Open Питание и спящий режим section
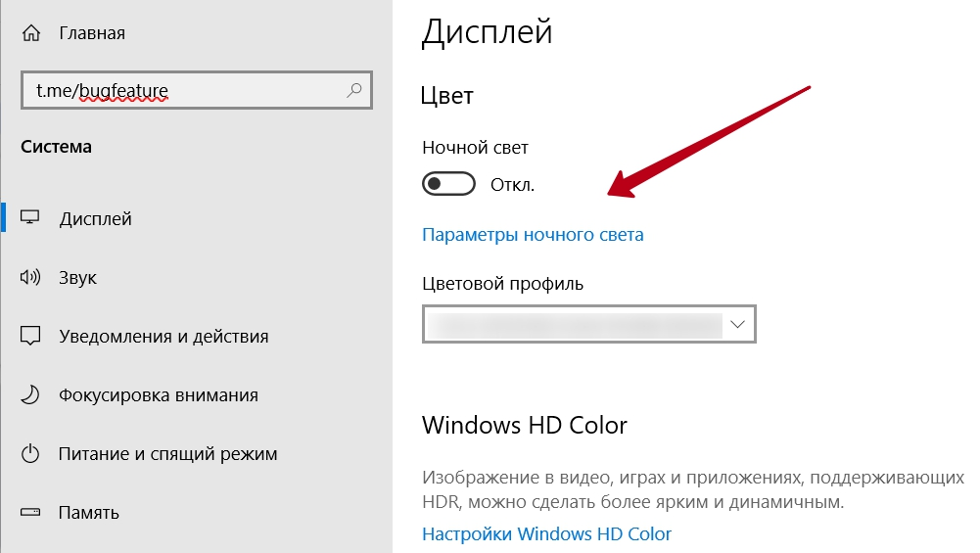 [167, 454]
